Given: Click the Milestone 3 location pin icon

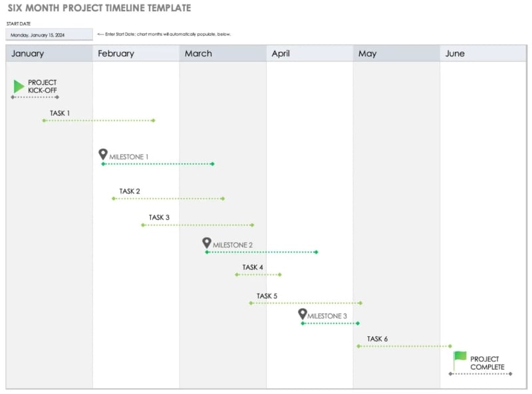Looking at the screenshot, I should [x=303, y=314].
